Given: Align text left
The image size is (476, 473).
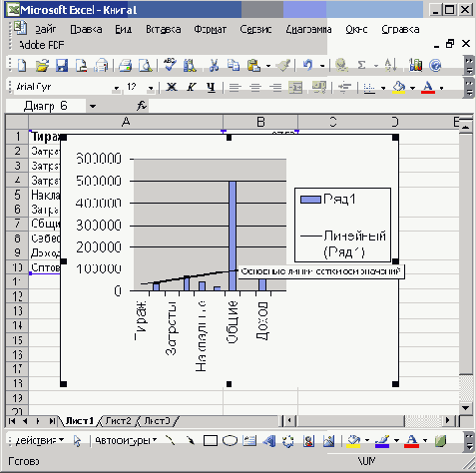Looking at the screenshot, I should (236, 88).
